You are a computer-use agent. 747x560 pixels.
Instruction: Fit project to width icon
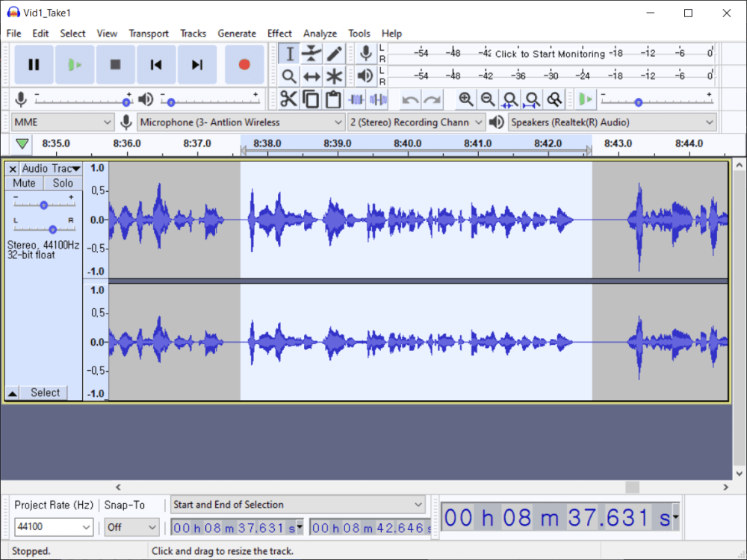pos(532,99)
